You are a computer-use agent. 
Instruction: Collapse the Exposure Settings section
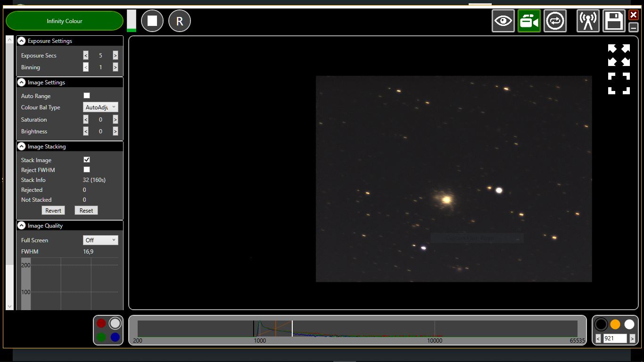(x=21, y=41)
